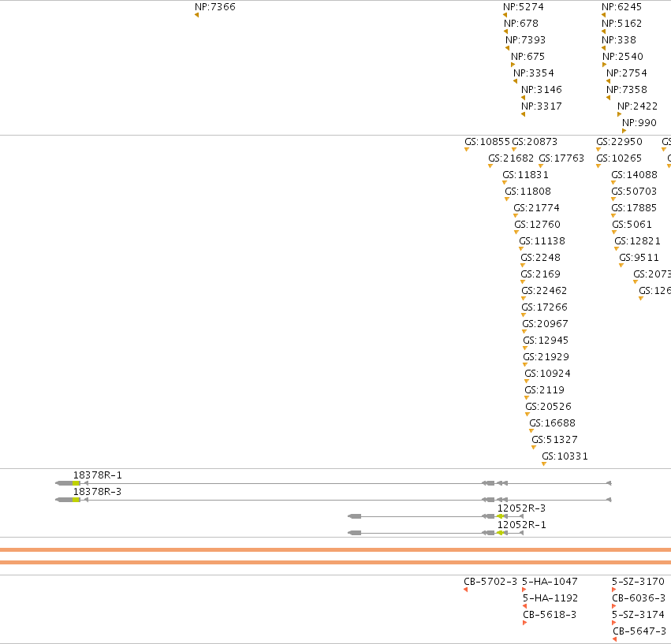The height and width of the screenshot is (644, 671).
Task: Click the GS:10855 feature label
Action: 487,142
